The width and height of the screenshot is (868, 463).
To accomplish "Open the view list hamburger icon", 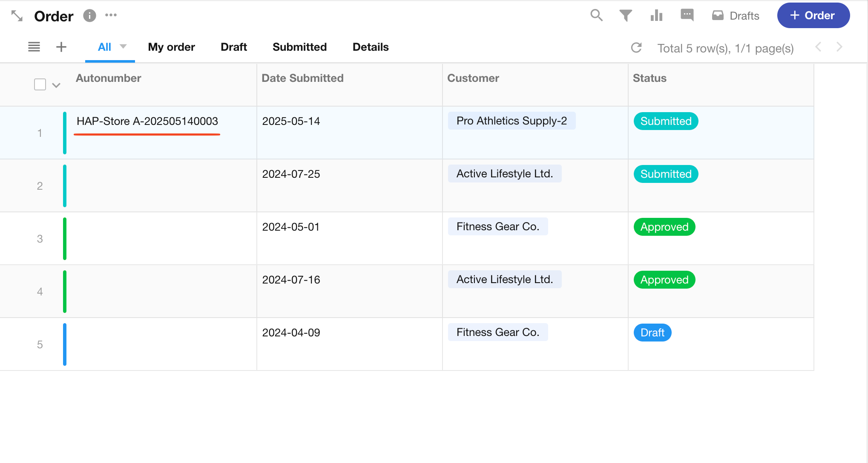I will coord(34,47).
